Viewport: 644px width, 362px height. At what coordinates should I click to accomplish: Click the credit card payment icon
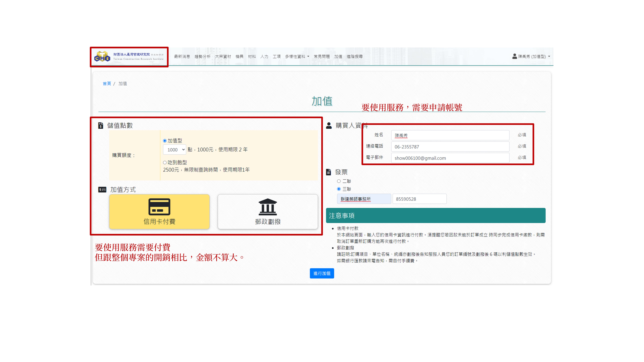tap(159, 207)
